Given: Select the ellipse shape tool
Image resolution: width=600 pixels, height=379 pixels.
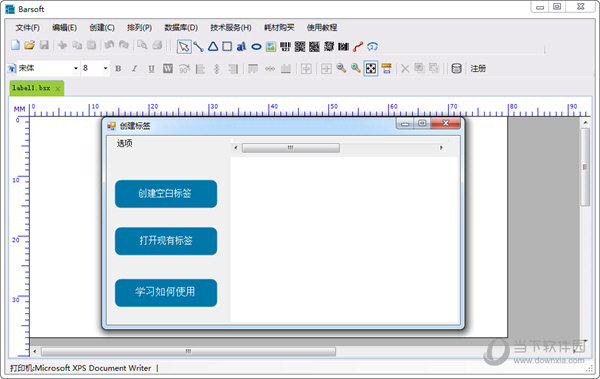Looking at the screenshot, I should tap(256, 47).
